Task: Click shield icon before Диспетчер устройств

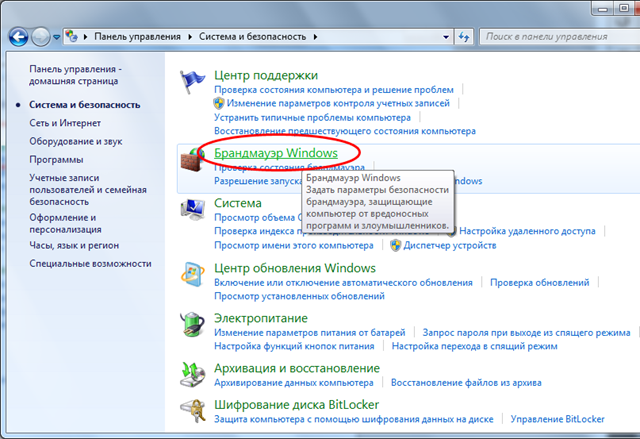Action: pyautogui.click(x=396, y=245)
